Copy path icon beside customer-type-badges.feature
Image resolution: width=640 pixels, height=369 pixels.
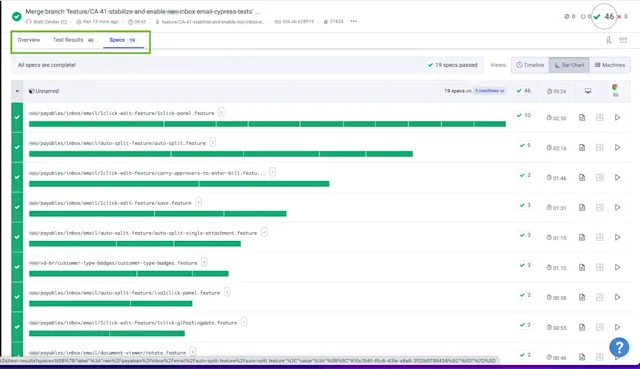click(x=204, y=262)
